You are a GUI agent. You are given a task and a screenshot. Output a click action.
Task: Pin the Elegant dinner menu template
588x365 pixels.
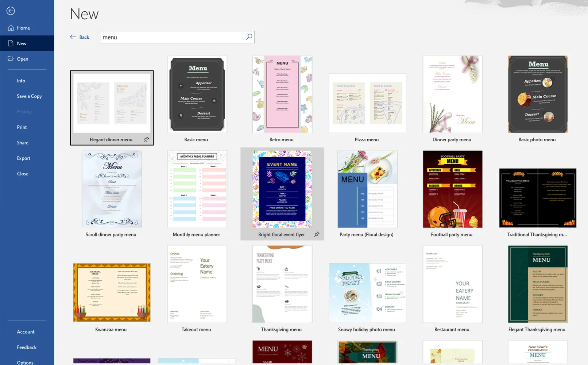146,139
